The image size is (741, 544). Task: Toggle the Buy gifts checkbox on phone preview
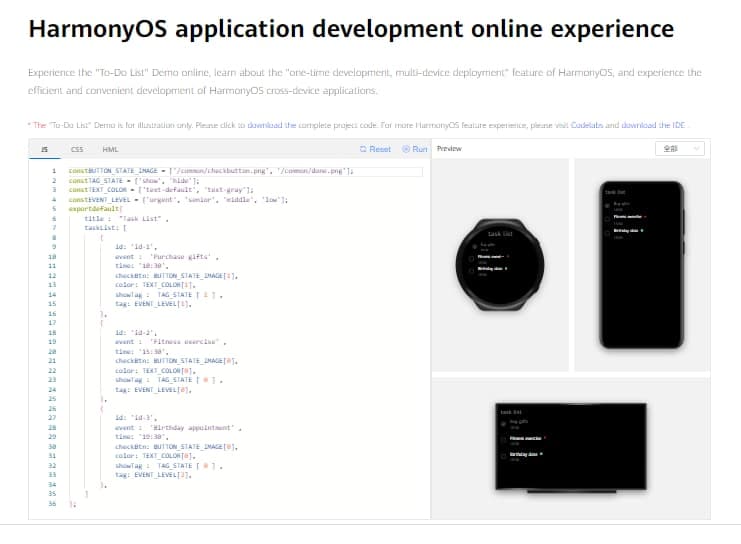(607, 206)
